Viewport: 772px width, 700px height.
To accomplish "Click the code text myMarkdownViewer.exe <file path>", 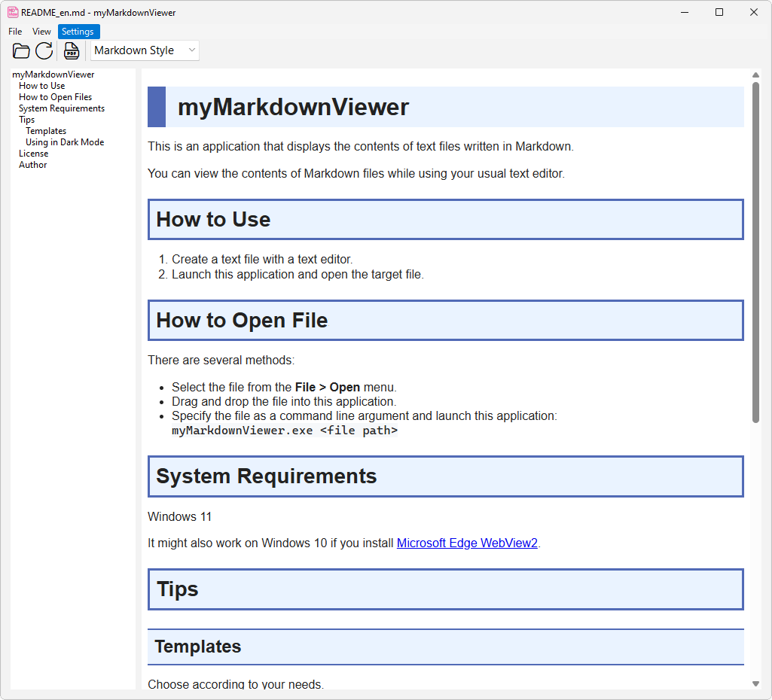I will (x=285, y=431).
